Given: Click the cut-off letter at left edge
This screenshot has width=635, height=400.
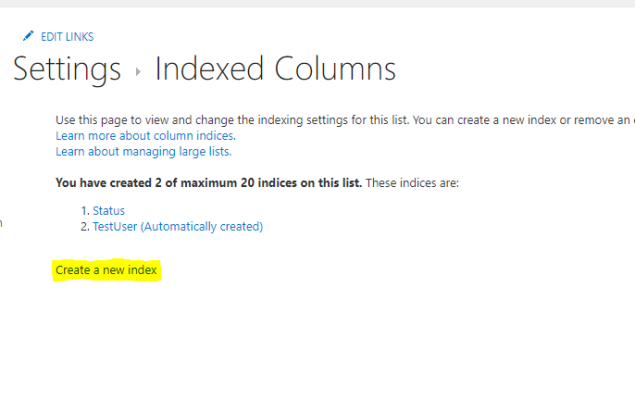Looking at the screenshot, I should 1,223.
